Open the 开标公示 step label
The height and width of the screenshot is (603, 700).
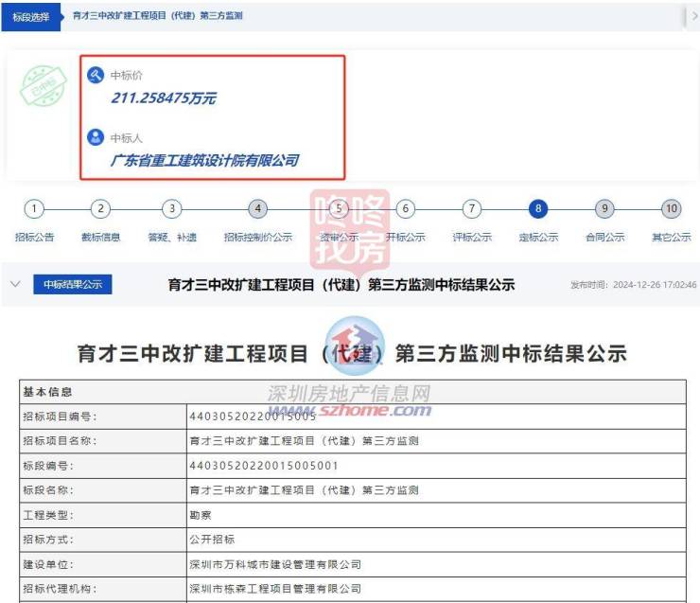pos(406,238)
